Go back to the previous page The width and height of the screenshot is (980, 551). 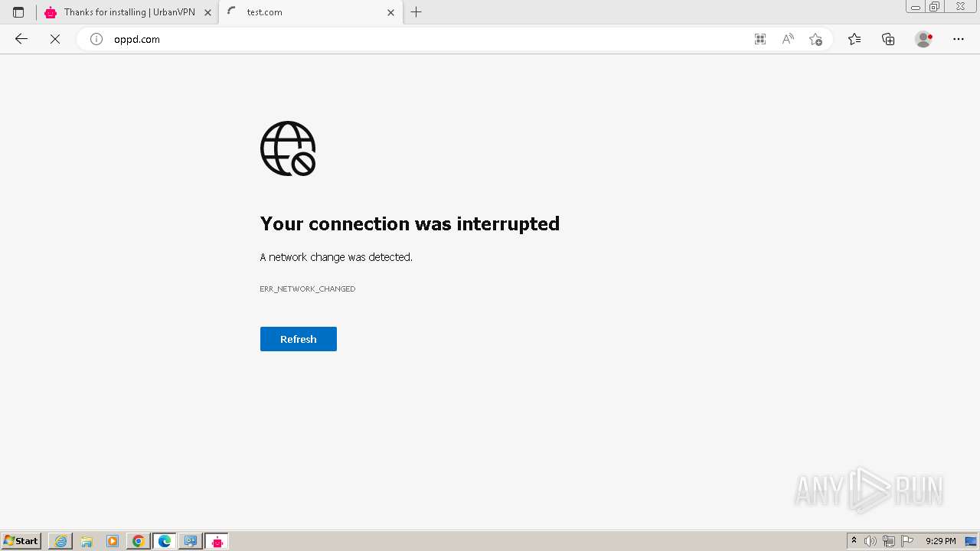pyautogui.click(x=21, y=39)
